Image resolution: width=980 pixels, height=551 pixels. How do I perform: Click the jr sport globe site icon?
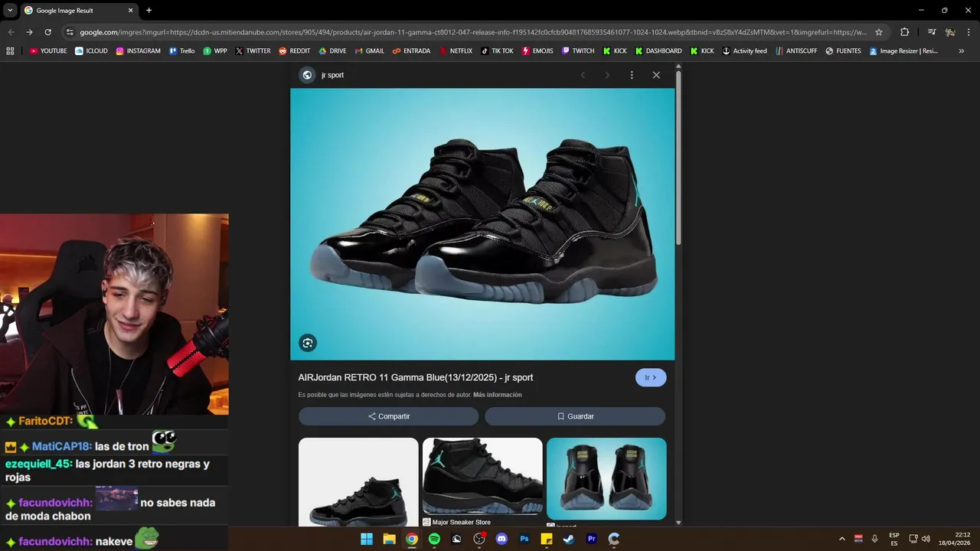[307, 75]
